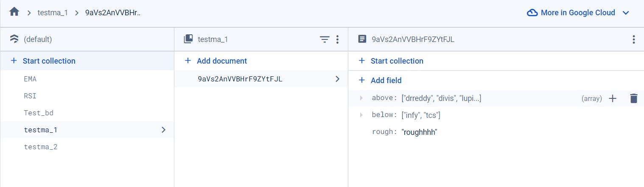Select the RSI collection
This screenshot has width=644, height=187.
(x=30, y=96)
